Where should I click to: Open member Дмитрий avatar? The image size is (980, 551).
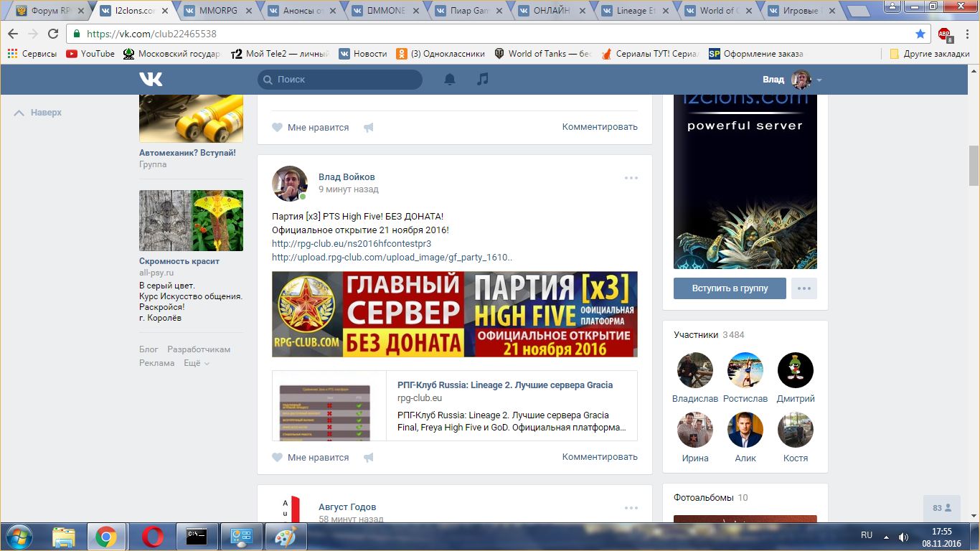pyautogui.click(x=796, y=370)
